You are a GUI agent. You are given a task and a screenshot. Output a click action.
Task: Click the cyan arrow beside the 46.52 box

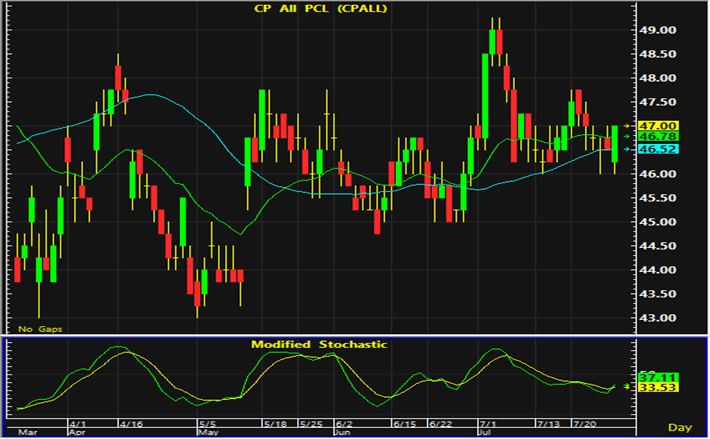(x=627, y=149)
